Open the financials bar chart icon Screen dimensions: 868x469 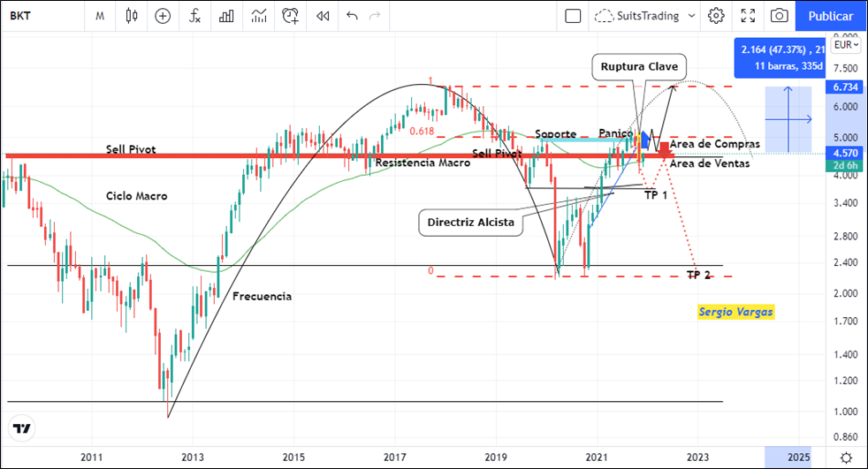click(x=226, y=16)
